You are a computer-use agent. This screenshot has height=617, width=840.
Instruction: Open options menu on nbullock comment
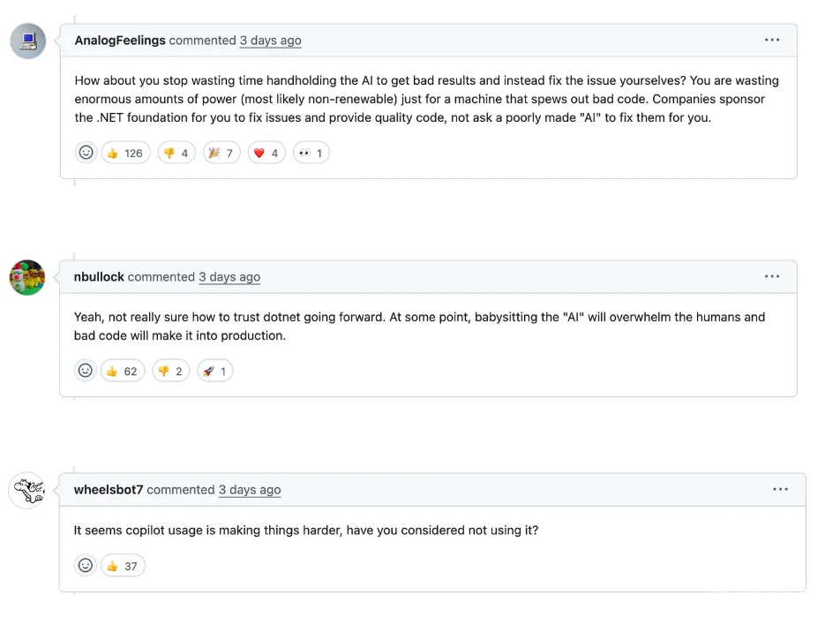coord(772,276)
